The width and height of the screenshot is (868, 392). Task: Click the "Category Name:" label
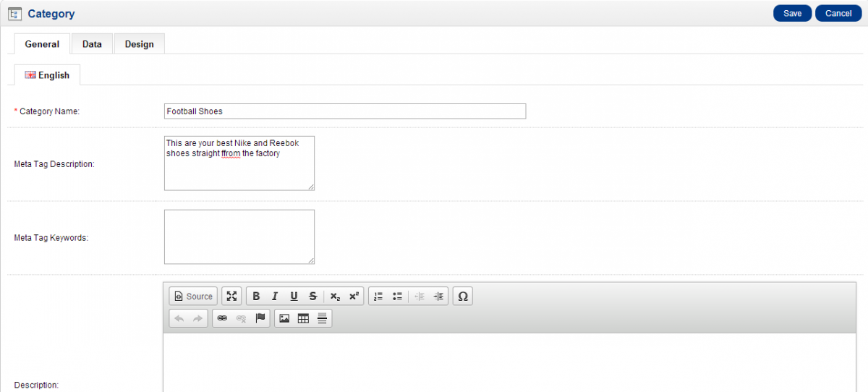[x=49, y=111]
